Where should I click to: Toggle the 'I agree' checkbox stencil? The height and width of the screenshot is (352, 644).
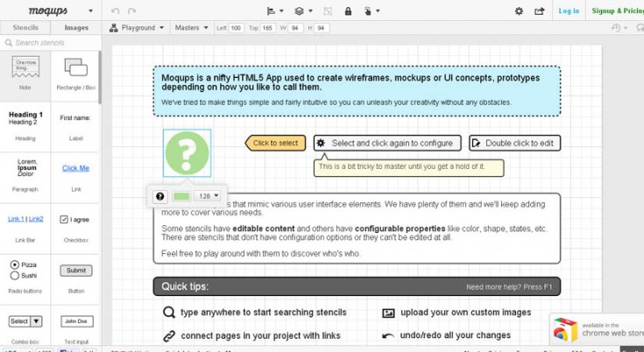click(x=64, y=219)
